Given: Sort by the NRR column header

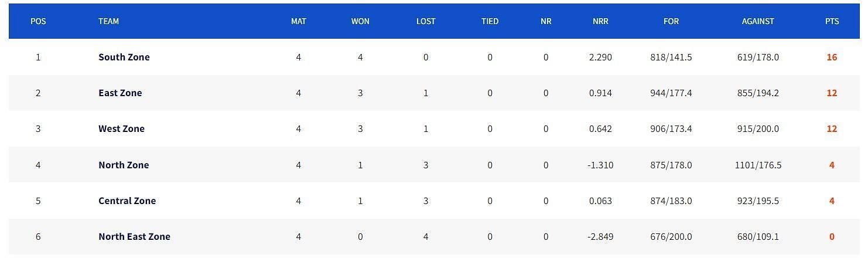Looking at the screenshot, I should [x=600, y=21].
